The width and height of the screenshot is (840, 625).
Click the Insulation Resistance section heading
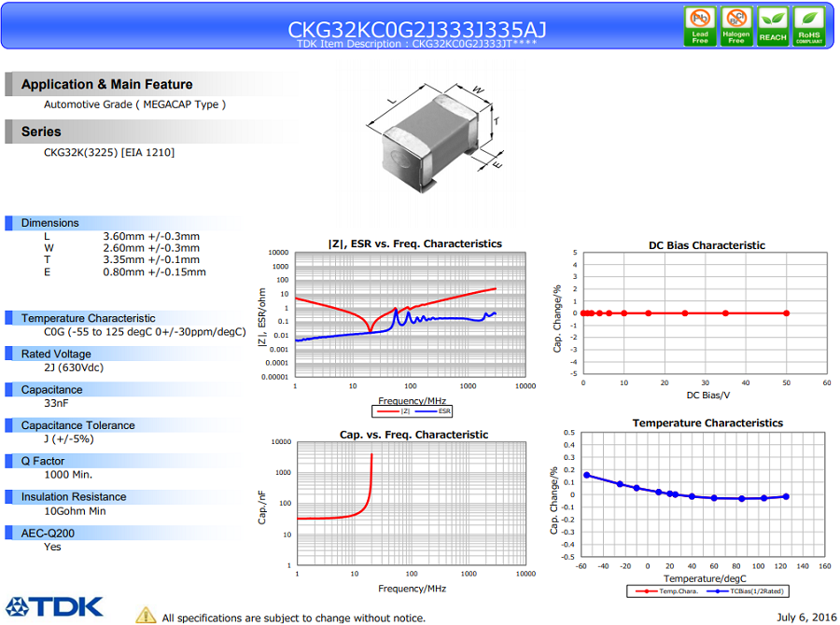(x=74, y=497)
